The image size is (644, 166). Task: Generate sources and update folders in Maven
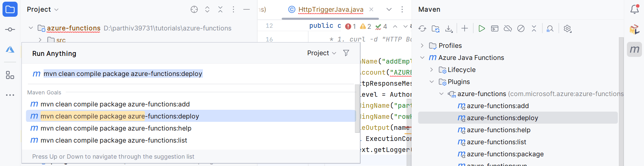(x=436, y=29)
